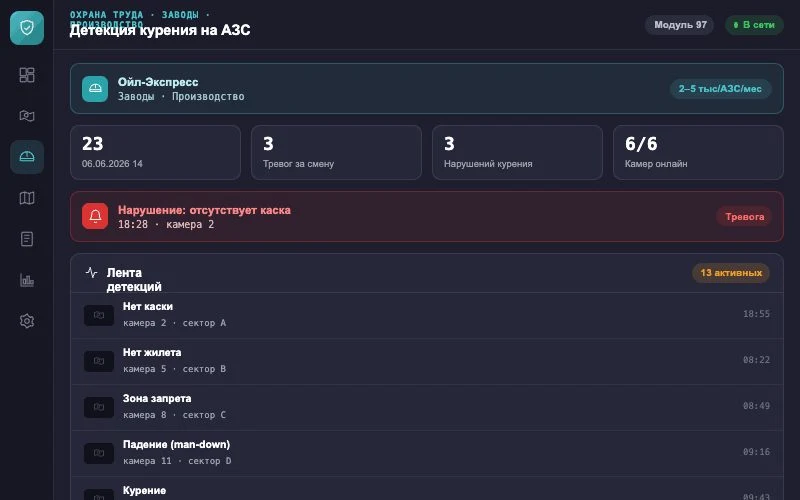This screenshot has height=500, width=800.
Task: Click the 08:22 timestamp
Action: click(756, 360)
